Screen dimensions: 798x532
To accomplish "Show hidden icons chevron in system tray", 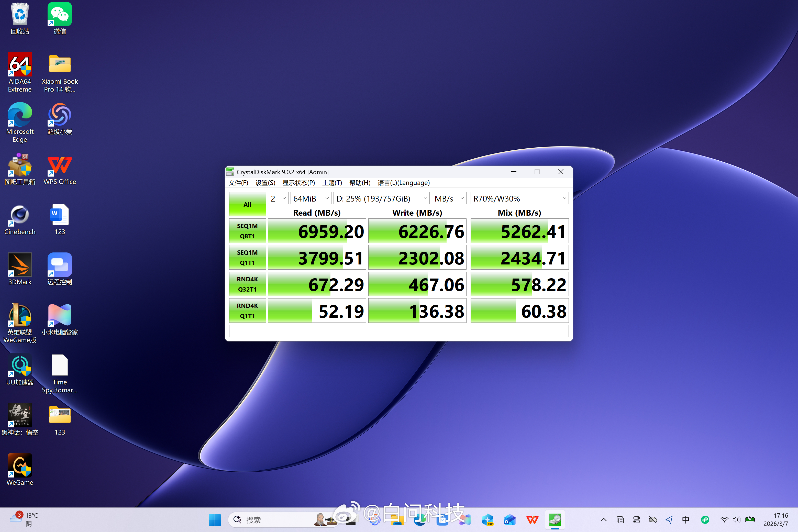I will pyautogui.click(x=604, y=520).
